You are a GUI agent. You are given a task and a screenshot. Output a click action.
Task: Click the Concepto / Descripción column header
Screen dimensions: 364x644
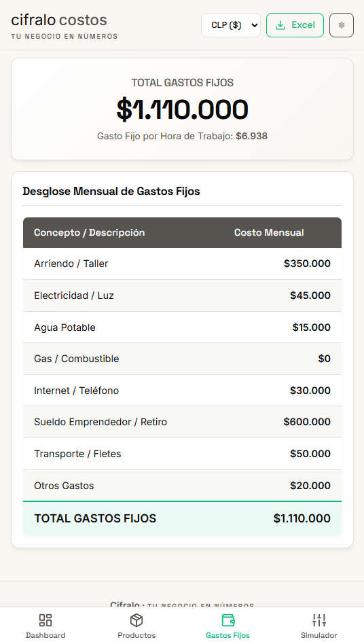tap(90, 232)
